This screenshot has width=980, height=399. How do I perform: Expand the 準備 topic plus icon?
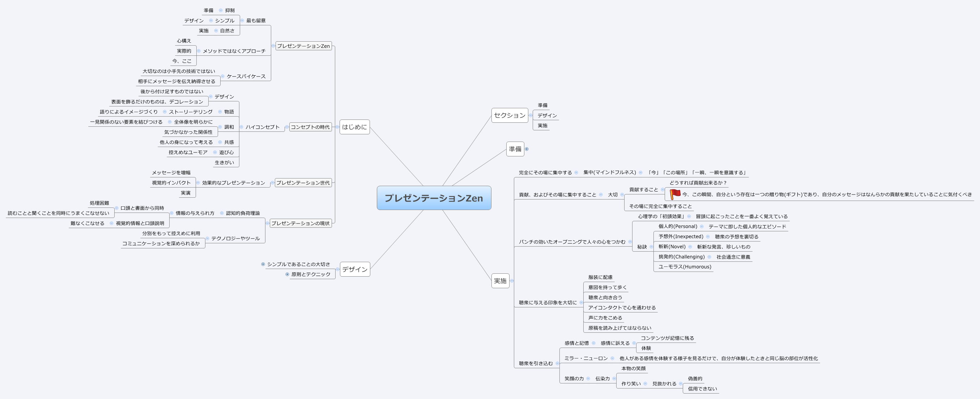pos(527,149)
